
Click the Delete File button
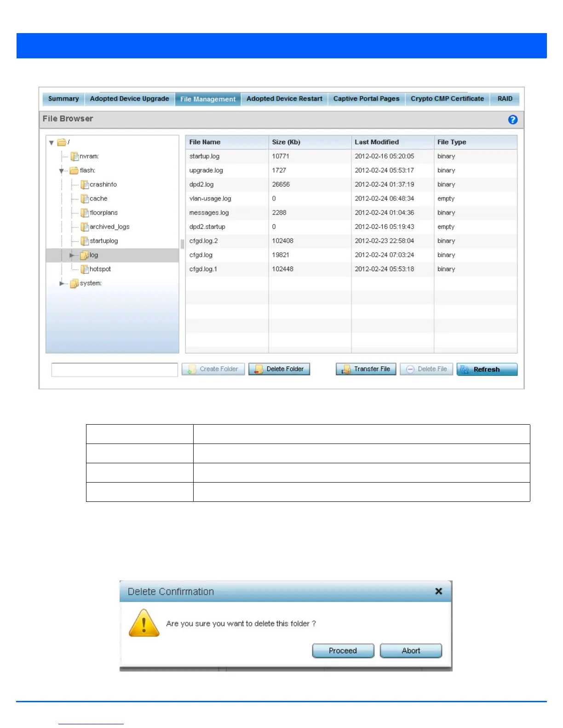426,369
